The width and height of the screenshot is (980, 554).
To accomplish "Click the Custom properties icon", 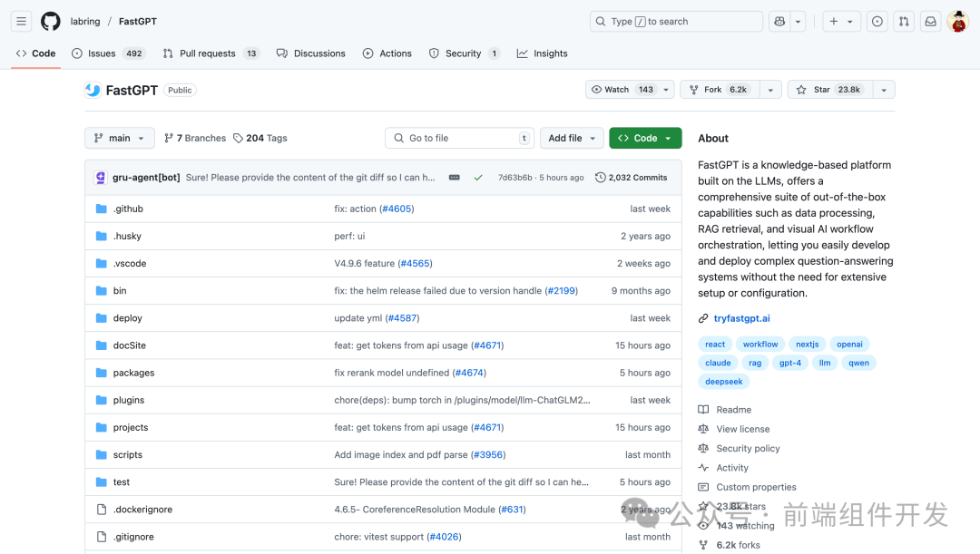I will pos(703,487).
